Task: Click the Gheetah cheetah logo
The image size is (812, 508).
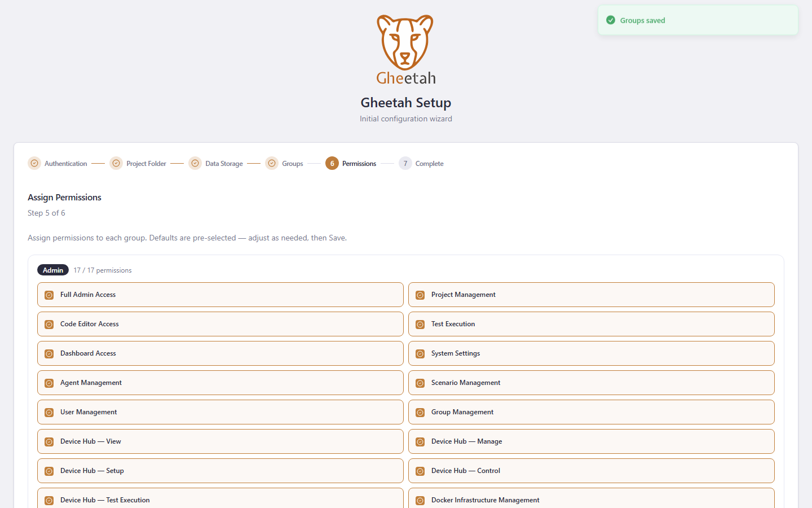Action: click(x=406, y=50)
